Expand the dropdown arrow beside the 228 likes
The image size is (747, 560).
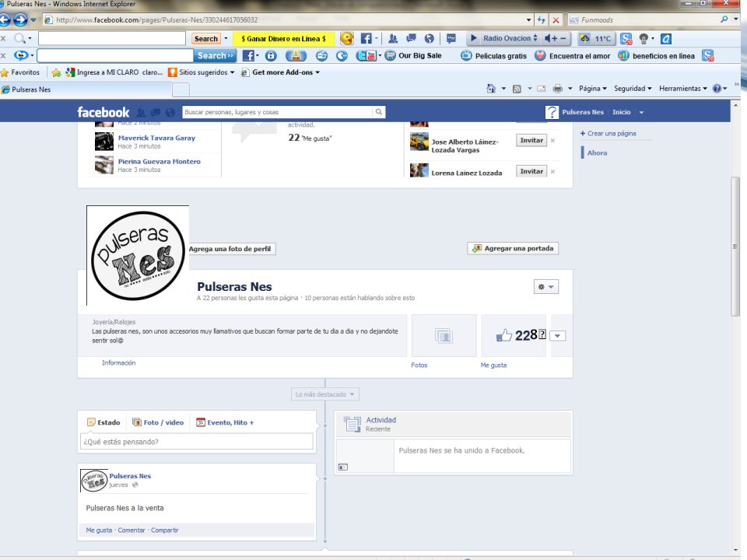[x=557, y=336]
